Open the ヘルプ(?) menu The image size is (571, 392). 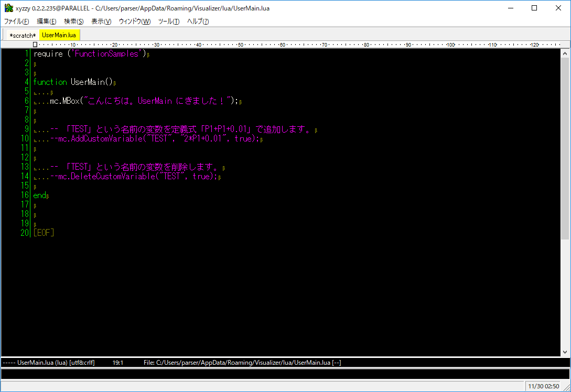pyautogui.click(x=198, y=21)
